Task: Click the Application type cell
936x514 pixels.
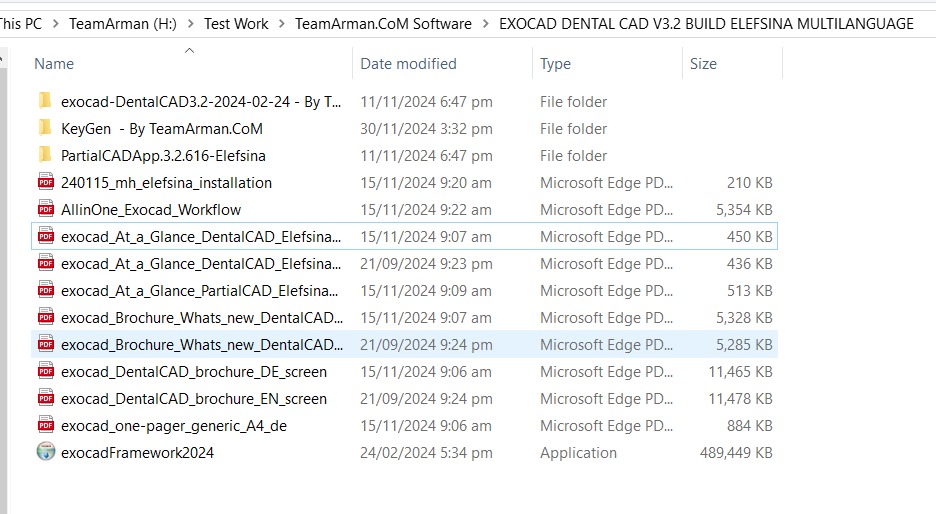Action: pos(578,453)
